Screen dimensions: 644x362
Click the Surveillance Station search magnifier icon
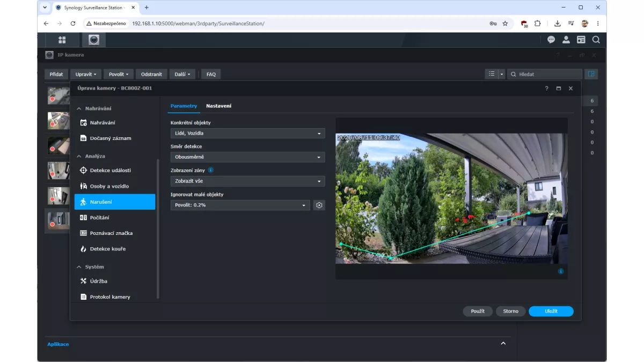tap(596, 40)
